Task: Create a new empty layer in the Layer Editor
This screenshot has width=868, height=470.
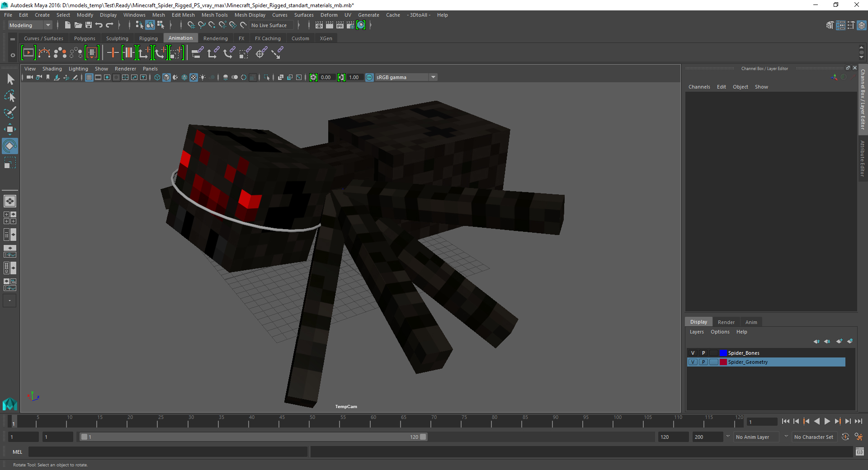Action: coord(840,342)
